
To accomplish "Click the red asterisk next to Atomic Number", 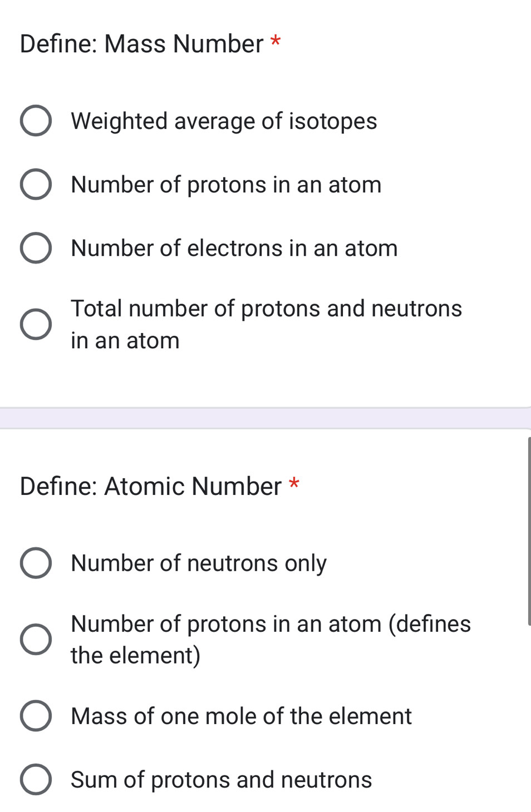I will (x=293, y=485).
